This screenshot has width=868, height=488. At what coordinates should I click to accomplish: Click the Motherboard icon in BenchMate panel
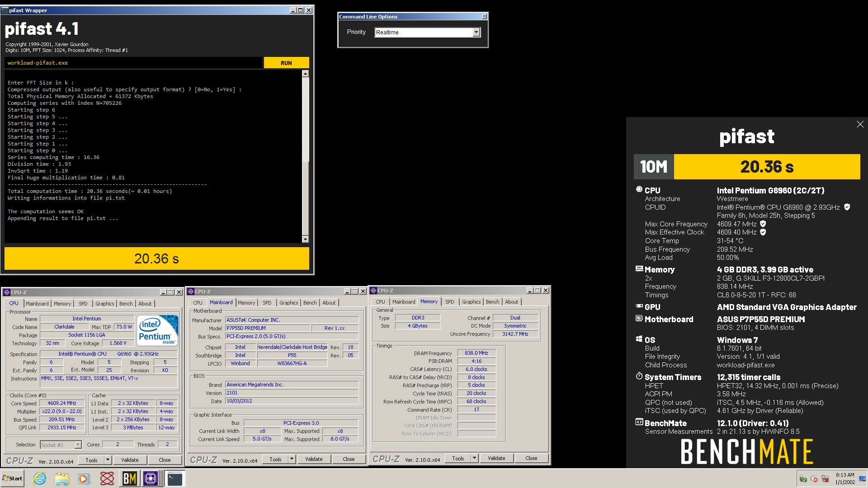click(x=639, y=319)
